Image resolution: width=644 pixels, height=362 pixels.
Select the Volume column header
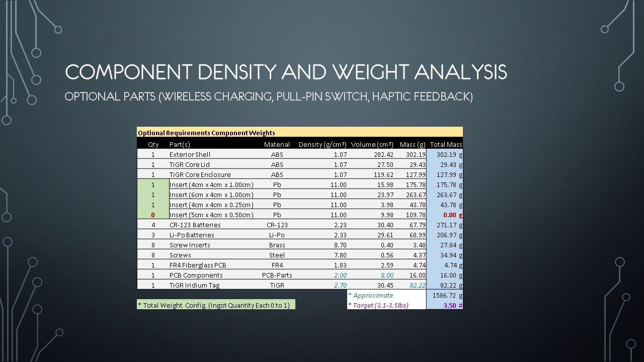[x=372, y=144]
